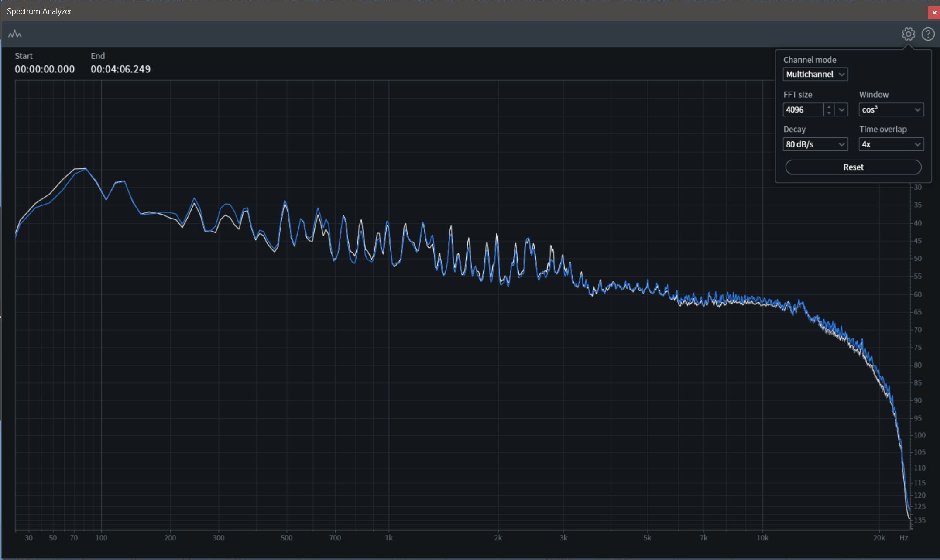Click the 10k label on frequency axis

762,538
